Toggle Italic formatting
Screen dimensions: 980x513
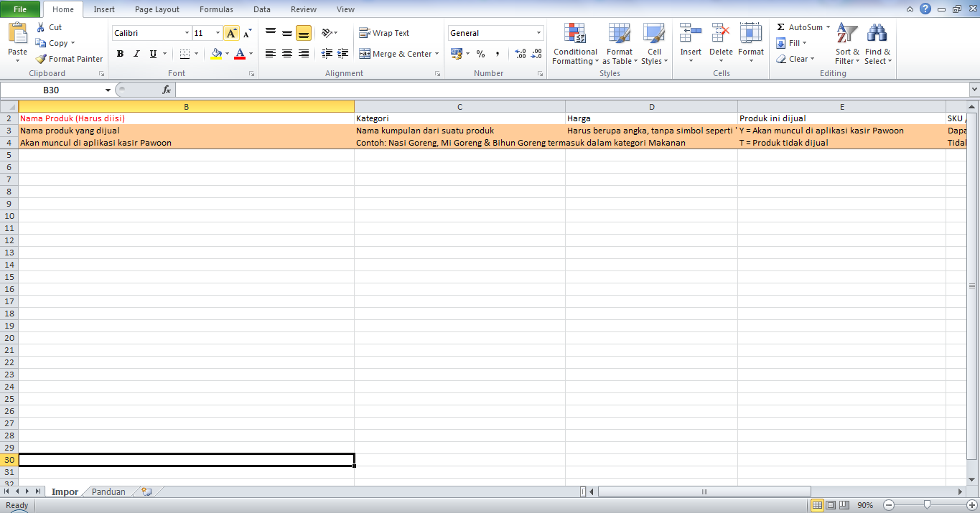click(x=136, y=54)
